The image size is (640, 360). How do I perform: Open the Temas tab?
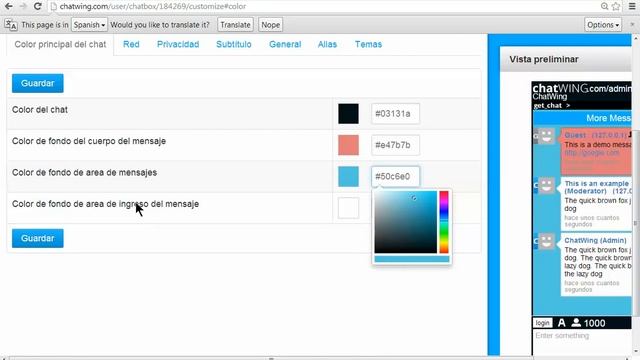point(368,44)
